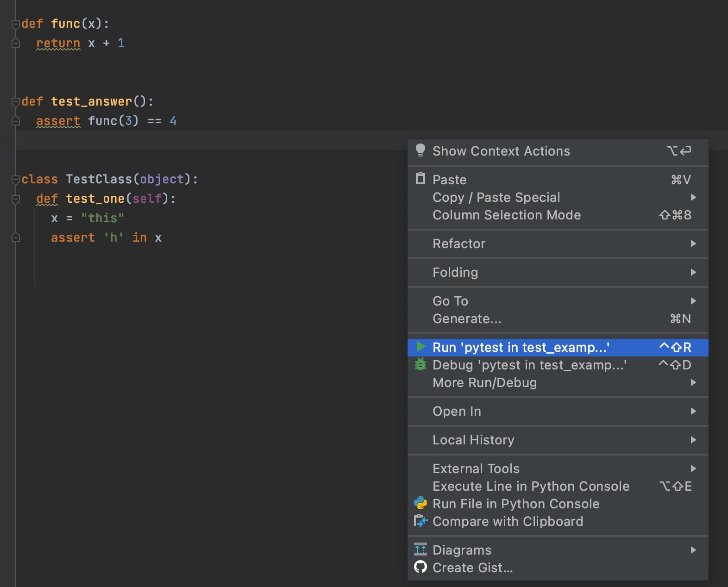Open Local History

pyautogui.click(x=558, y=440)
